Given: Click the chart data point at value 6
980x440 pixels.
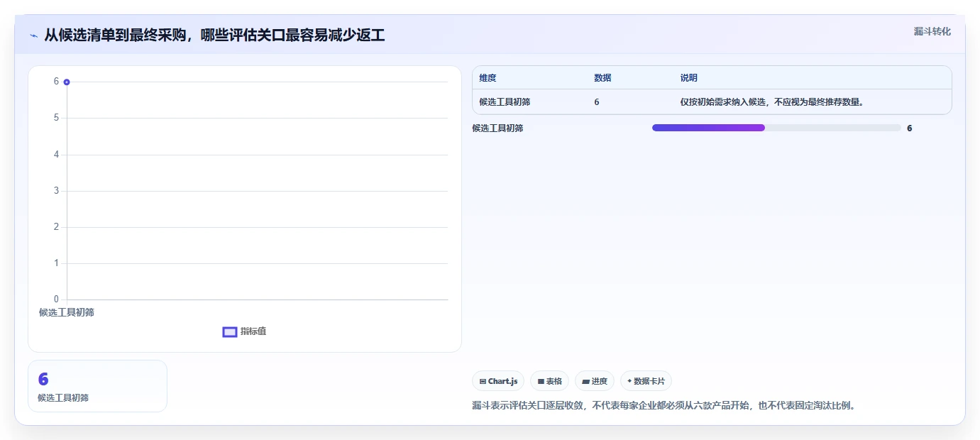Looking at the screenshot, I should tap(67, 82).
